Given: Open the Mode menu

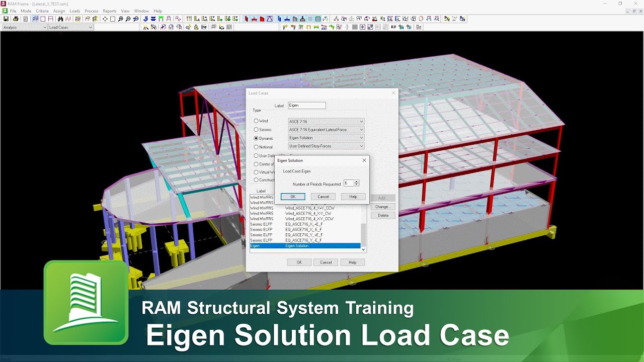Looking at the screenshot, I should [26, 11].
